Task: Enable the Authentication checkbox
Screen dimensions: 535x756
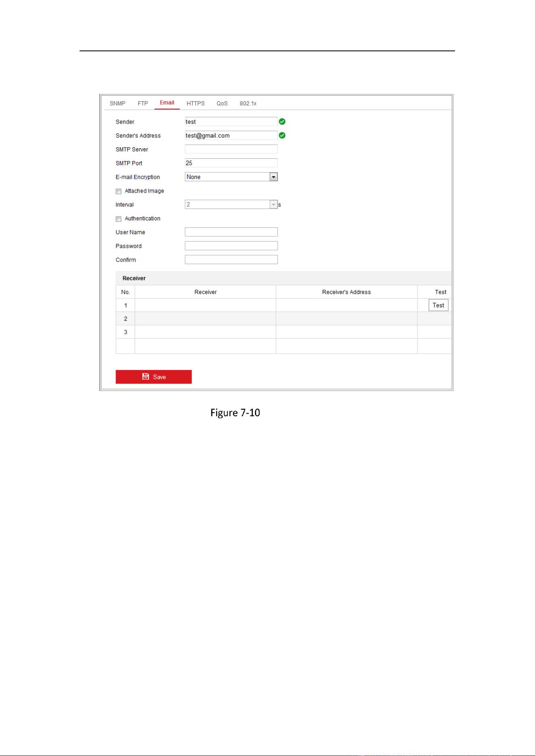Action: point(118,219)
